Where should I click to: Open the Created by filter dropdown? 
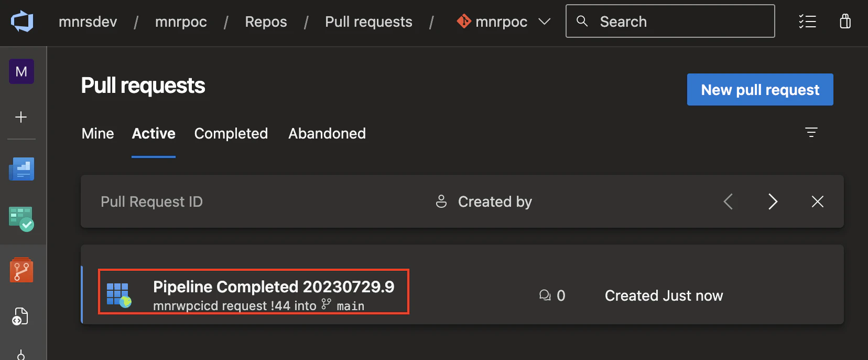pos(484,202)
